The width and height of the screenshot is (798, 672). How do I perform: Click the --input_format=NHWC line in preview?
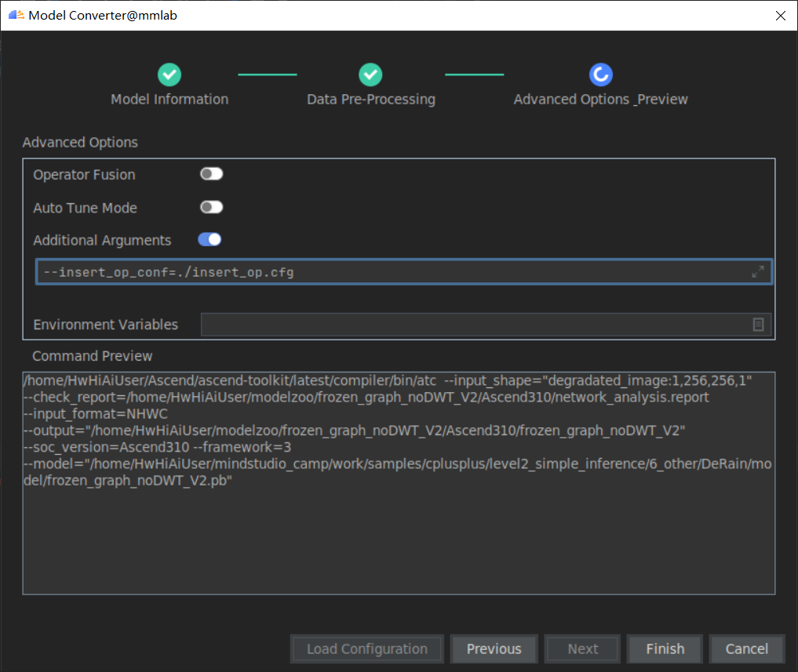[x=96, y=414]
